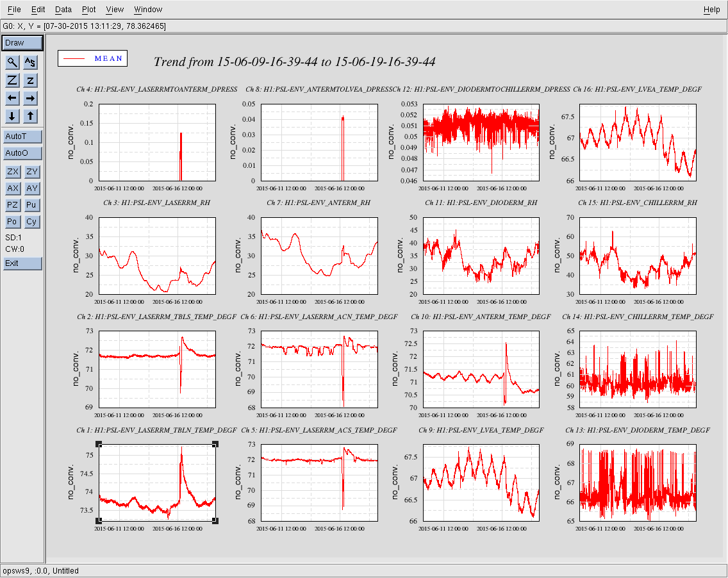This screenshot has width=728, height=578.
Task: Shift the view with the down arrow icon
Action: pyautogui.click(x=13, y=116)
